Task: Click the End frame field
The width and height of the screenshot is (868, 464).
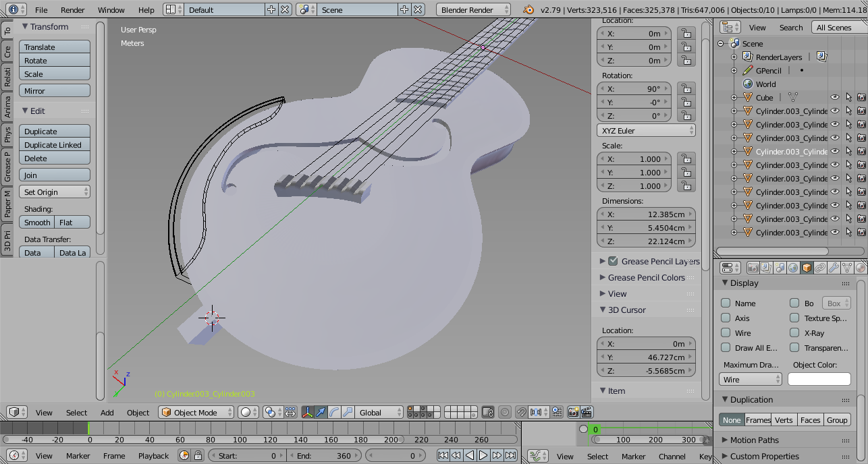Action: (324, 456)
